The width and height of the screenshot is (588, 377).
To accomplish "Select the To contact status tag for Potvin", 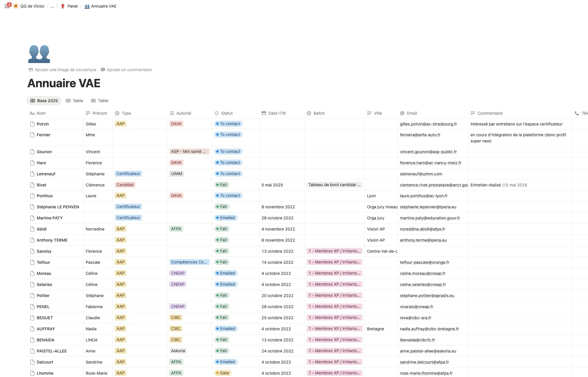I will [228, 124].
